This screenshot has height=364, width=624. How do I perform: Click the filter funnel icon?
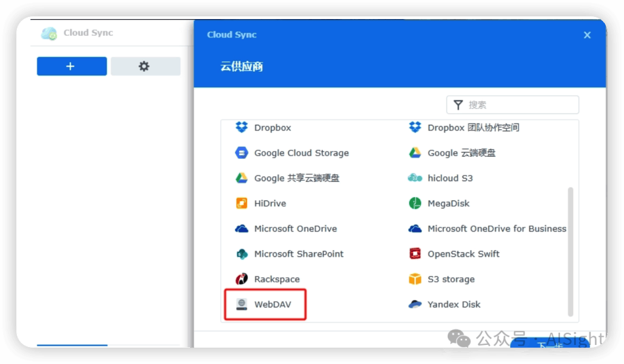(x=458, y=105)
